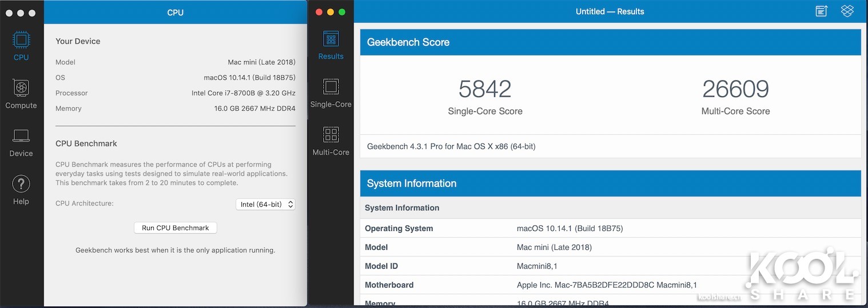Click the bold System Information subheading row
The width and height of the screenshot is (868, 308).
(x=611, y=208)
